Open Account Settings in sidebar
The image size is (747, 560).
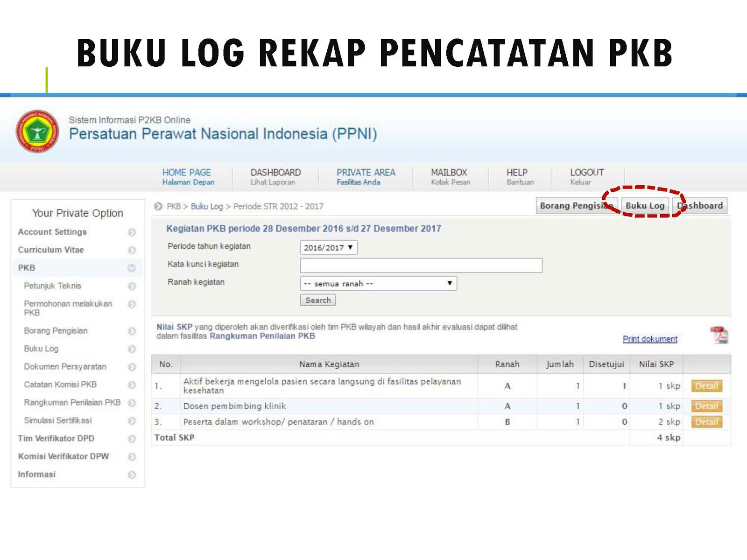(x=52, y=232)
